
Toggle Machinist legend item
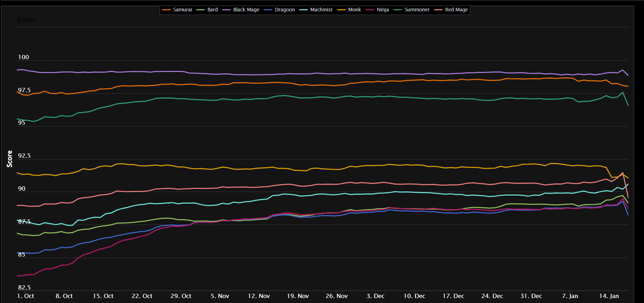point(316,10)
